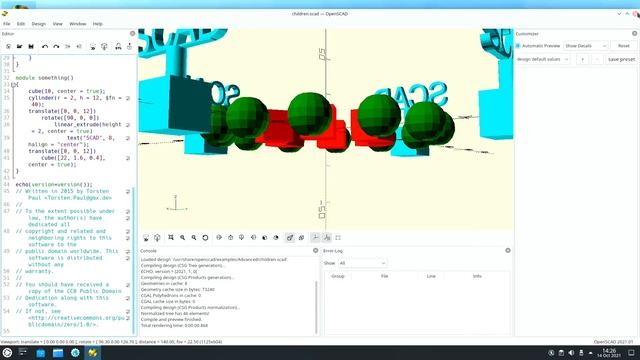Toggle Show Scale Markers in viewport toolbar
This screenshot has width=640, height=360.
point(327,238)
